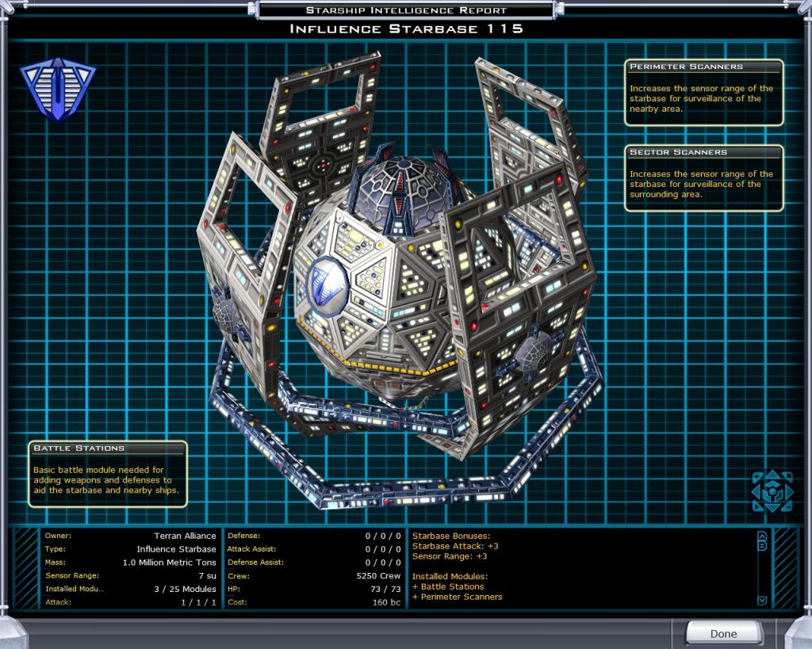Click the Sensor Range value "7 su"
The image size is (812, 649).
(x=207, y=575)
